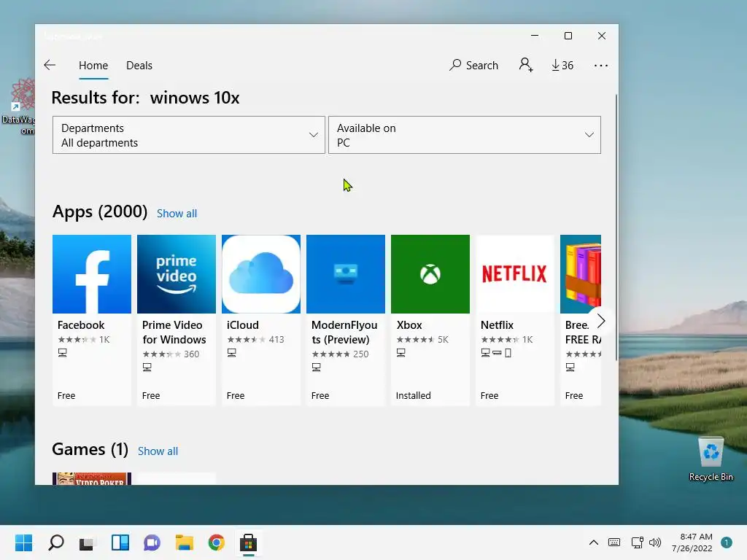Image resolution: width=747 pixels, height=560 pixels.
Task: Click the volume speaker tray icon
Action: click(x=655, y=542)
